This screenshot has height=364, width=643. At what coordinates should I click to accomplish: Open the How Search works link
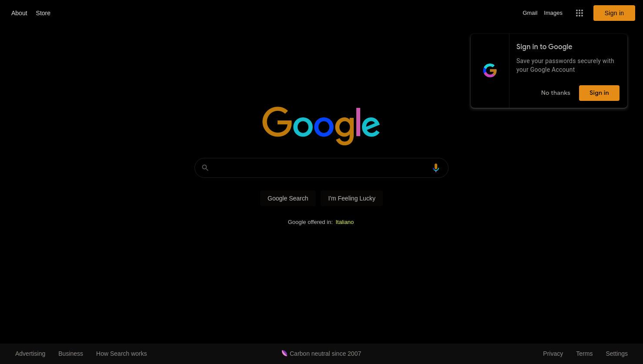(121, 354)
